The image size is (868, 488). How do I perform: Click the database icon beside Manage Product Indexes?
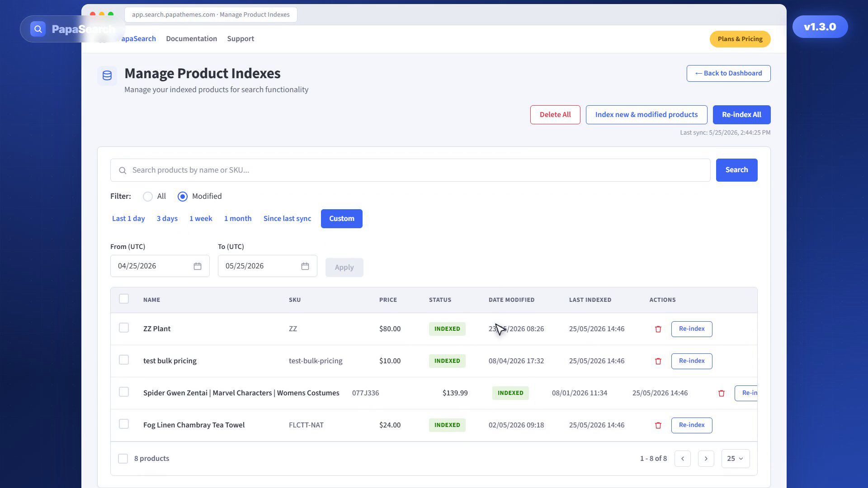pos(107,75)
